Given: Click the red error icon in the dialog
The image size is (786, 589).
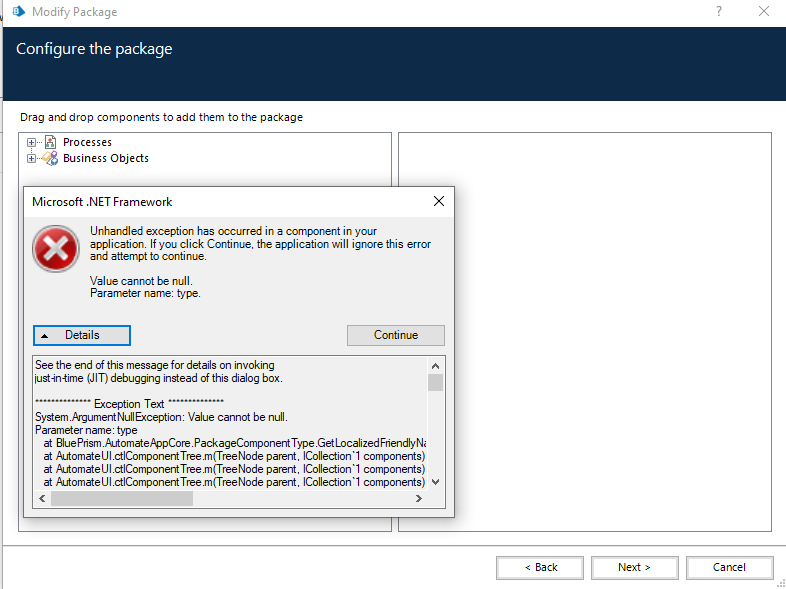Looking at the screenshot, I should pyautogui.click(x=55, y=248).
